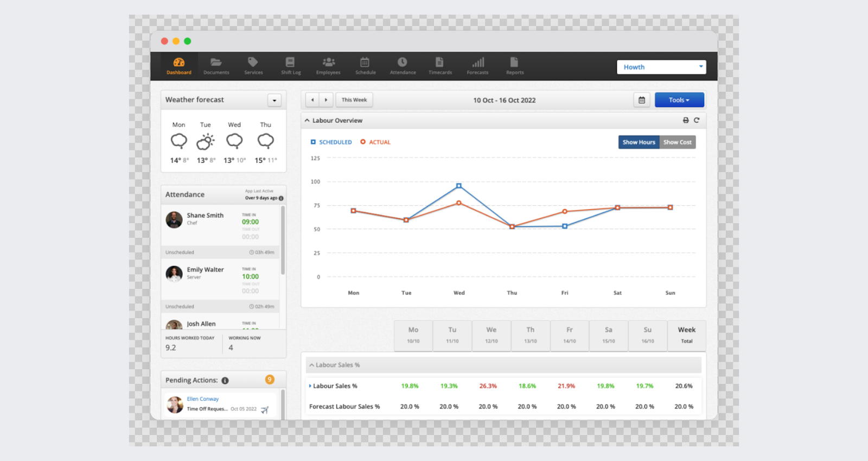Select the Tu 11/10 day tab
The image size is (868, 461).
(x=452, y=336)
